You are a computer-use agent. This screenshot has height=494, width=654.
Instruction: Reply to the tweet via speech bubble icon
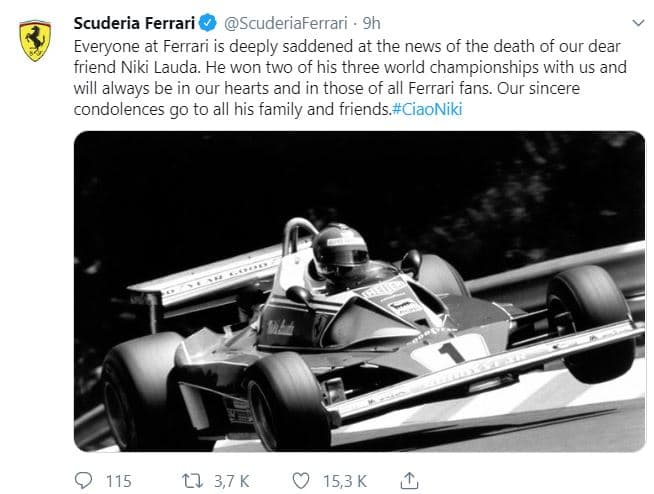(85, 480)
